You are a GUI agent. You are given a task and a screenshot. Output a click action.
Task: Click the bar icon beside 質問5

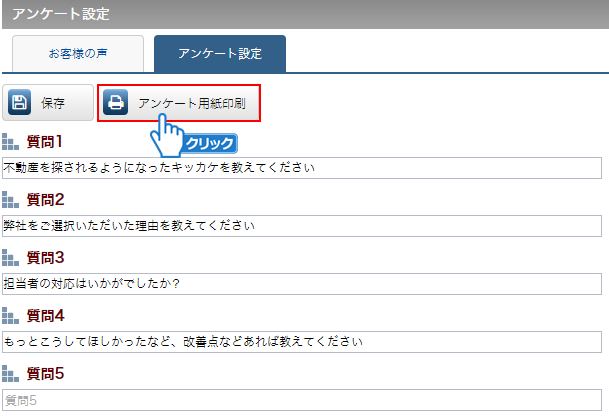tap(11, 375)
